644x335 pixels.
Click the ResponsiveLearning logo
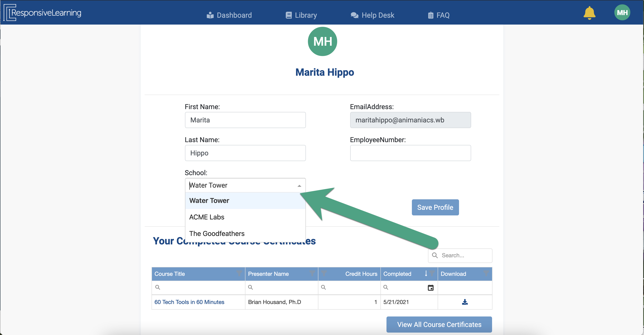pyautogui.click(x=43, y=12)
